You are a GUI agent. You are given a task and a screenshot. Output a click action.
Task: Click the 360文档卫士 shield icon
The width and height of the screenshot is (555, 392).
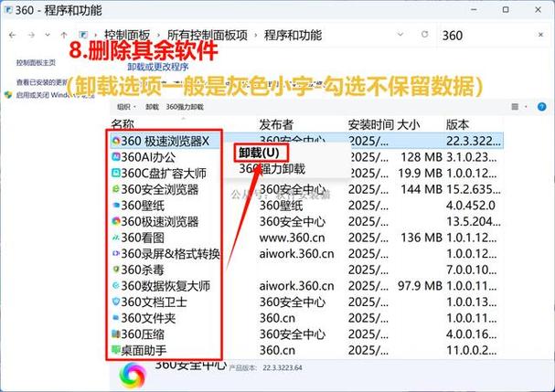click(x=116, y=302)
